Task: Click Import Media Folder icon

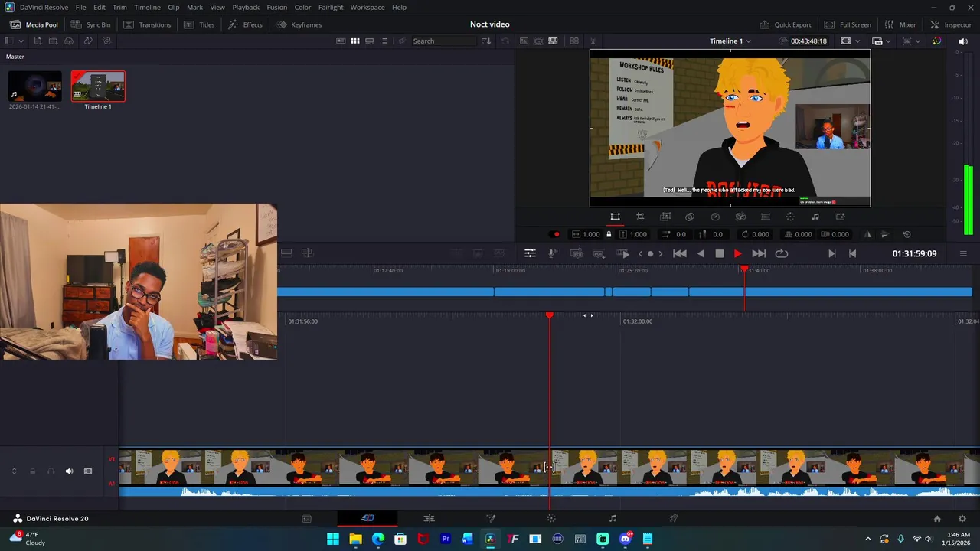Action: coord(54,41)
